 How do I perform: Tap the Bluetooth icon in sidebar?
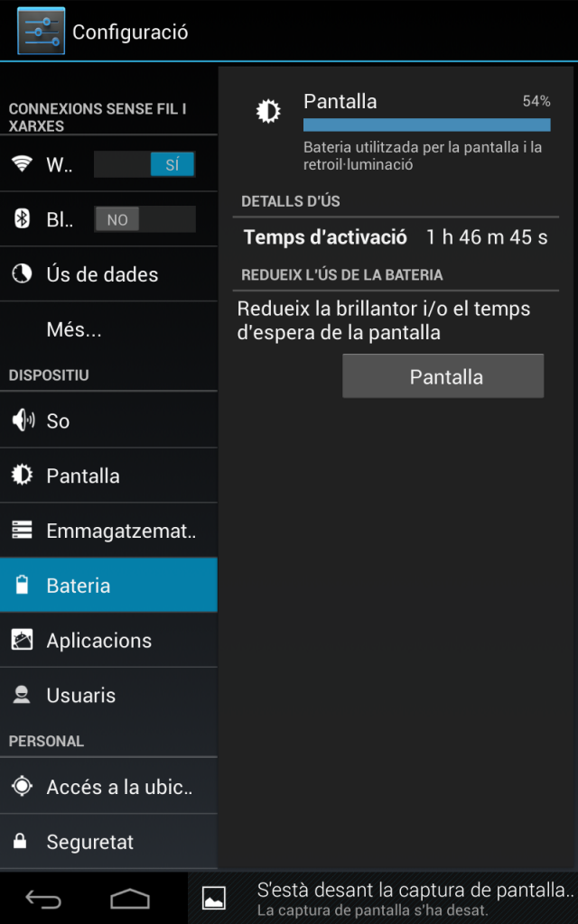pos(22,219)
